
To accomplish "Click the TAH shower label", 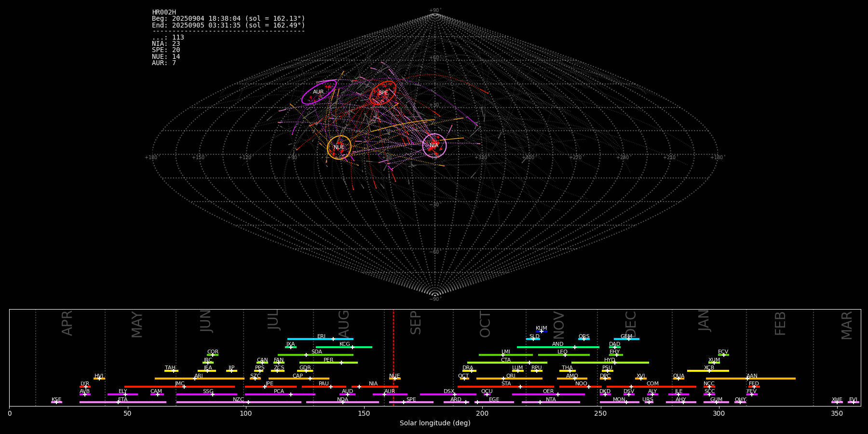I will pos(170,368).
